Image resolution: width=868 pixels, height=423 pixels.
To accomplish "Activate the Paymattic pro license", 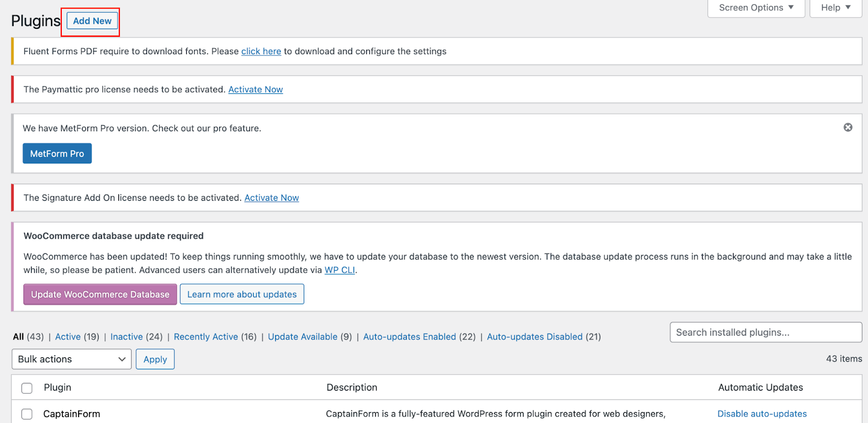I will [256, 89].
